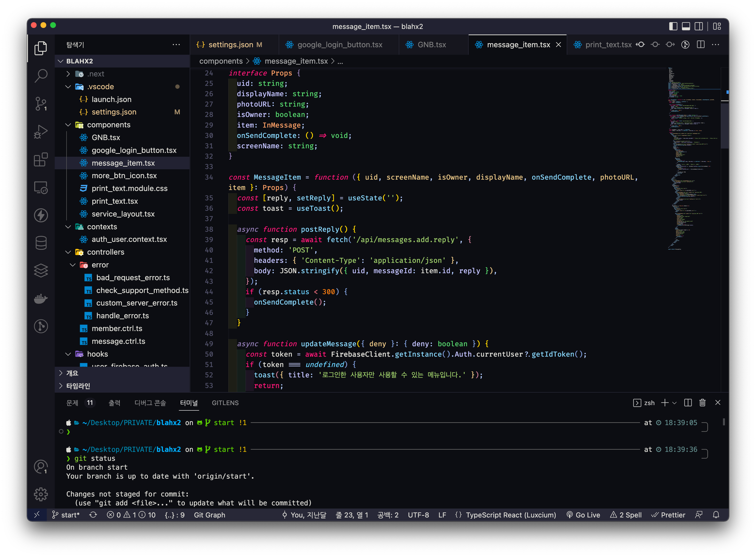Open the Source Control view

click(x=41, y=104)
